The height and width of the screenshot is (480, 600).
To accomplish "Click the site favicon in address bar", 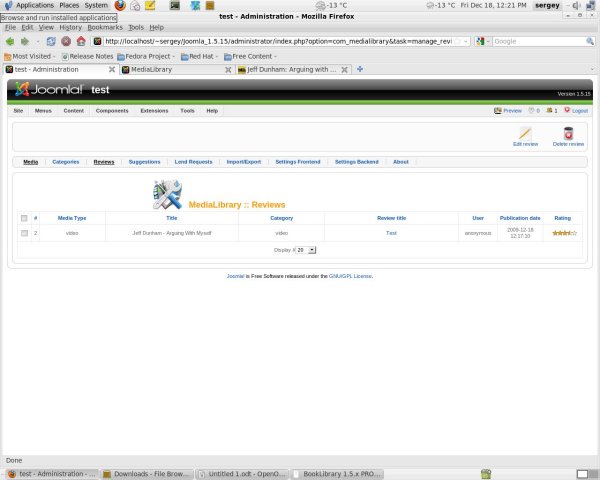I will (98, 41).
